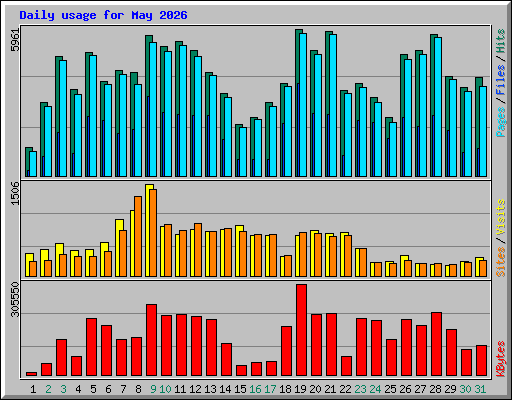Click the yellow visits bar for day 26
512x400 pixels.
[403, 266]
